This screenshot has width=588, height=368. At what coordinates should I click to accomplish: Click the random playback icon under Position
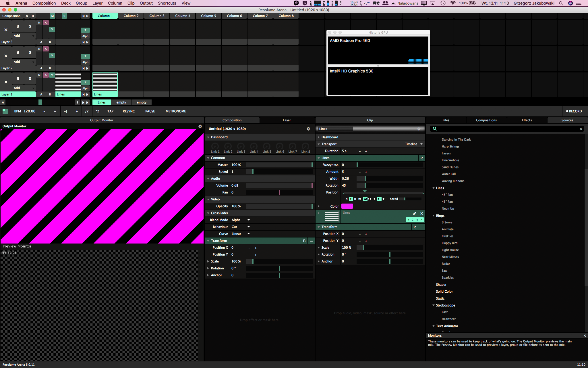click(359, 199)
